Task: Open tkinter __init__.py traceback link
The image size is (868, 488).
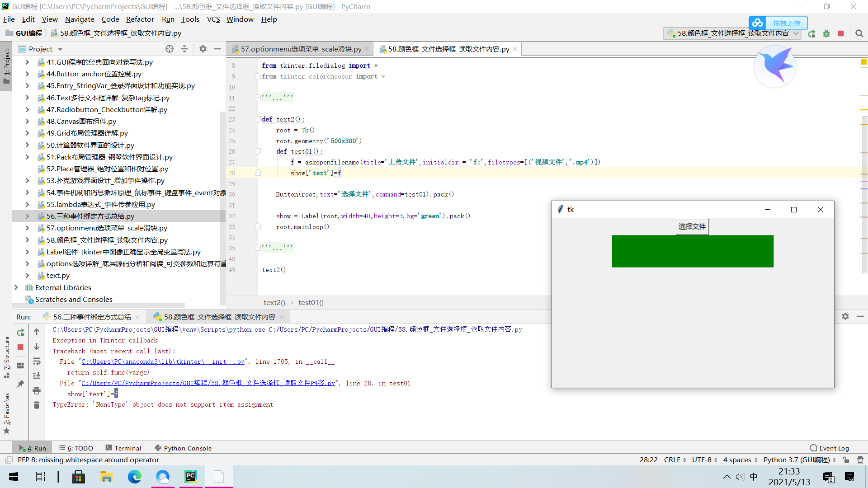Action: tap(163, 361)
